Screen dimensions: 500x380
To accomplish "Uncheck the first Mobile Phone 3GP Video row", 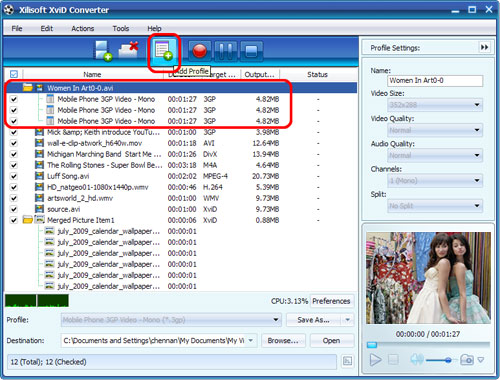I will tap(14, 99).
